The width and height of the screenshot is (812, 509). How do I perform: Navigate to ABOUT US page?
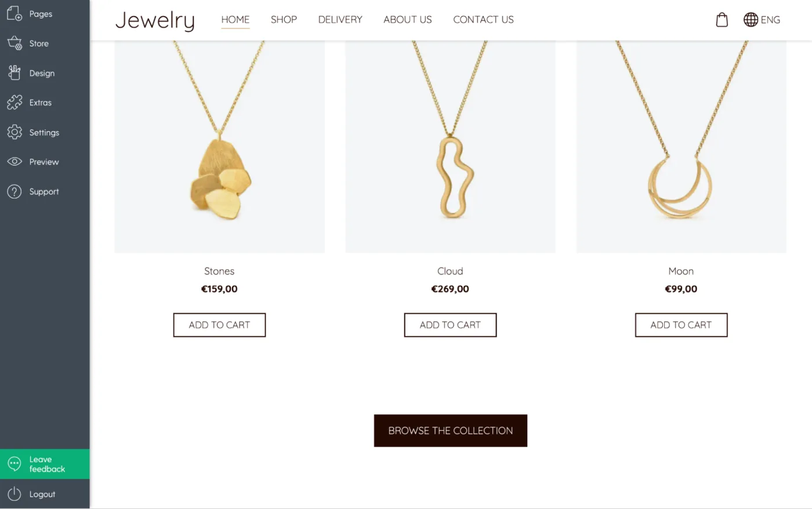tap(407, 20)
